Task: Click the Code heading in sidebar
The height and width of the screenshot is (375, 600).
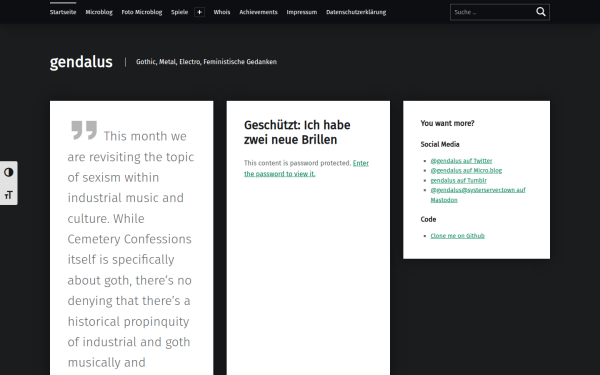Action: coord(428,219)
